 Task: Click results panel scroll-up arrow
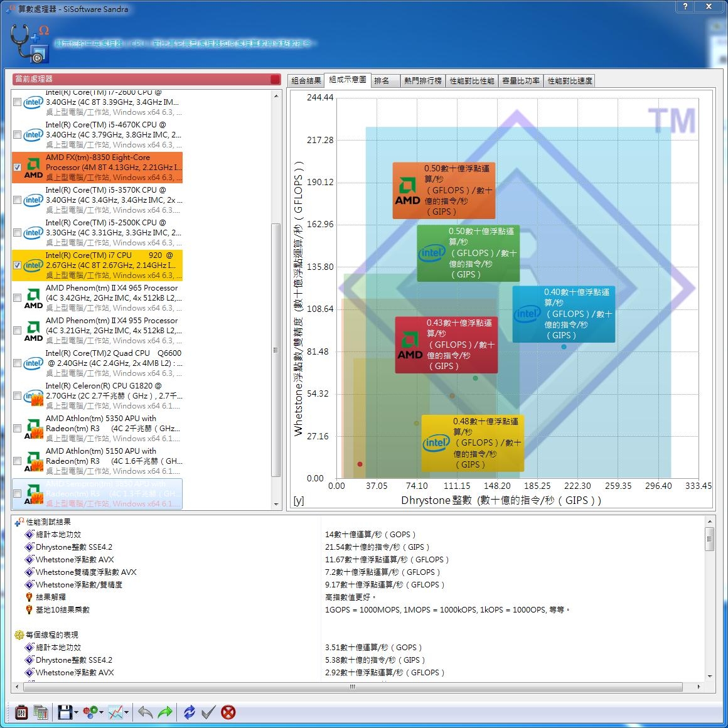pyautogui.click(x=709, y=522)
